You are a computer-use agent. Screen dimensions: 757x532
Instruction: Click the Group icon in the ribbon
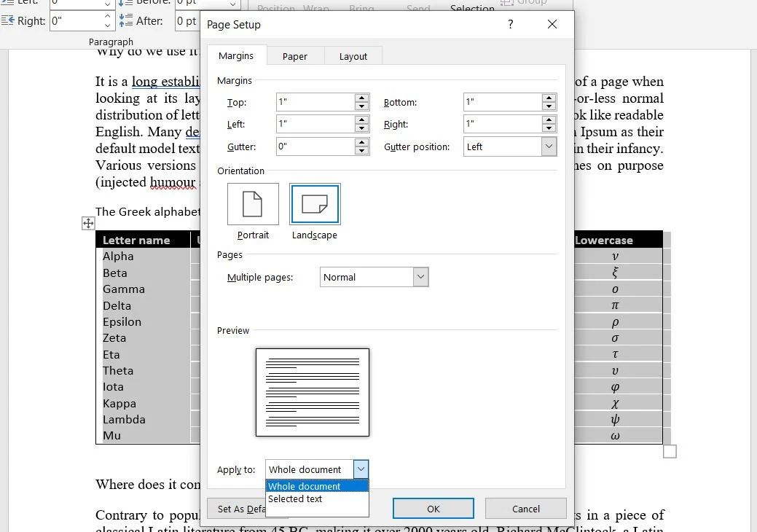click(520, 3)
